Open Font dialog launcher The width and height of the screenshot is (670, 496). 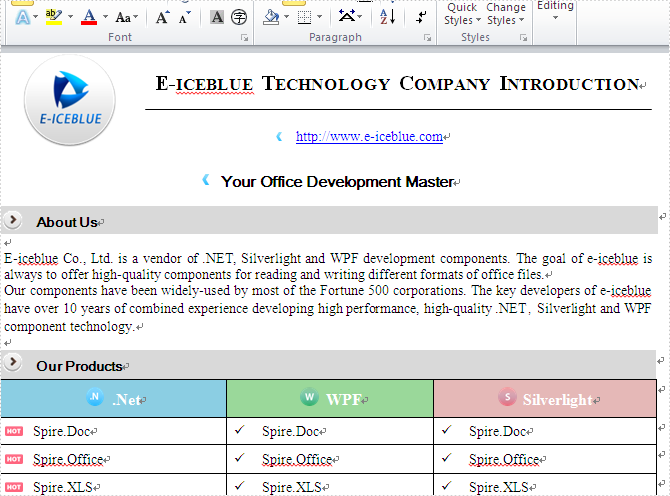(244, 38)
